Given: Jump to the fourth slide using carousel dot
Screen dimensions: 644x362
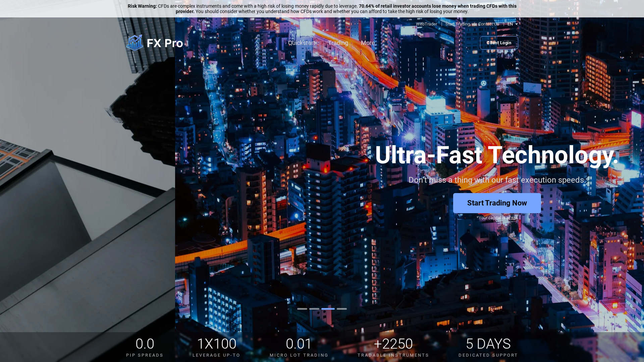Looking at the screenshot, I should click(341, 309).
